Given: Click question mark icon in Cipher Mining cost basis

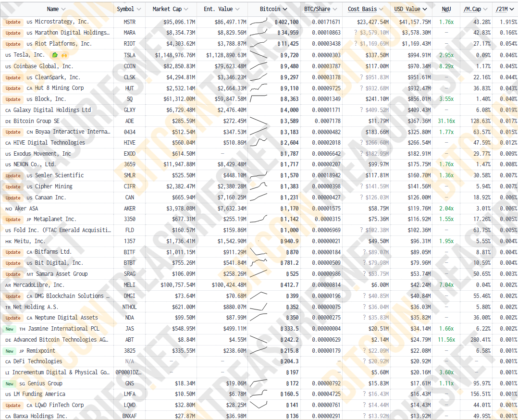Looking at the screenshot, I should [361, 186].
